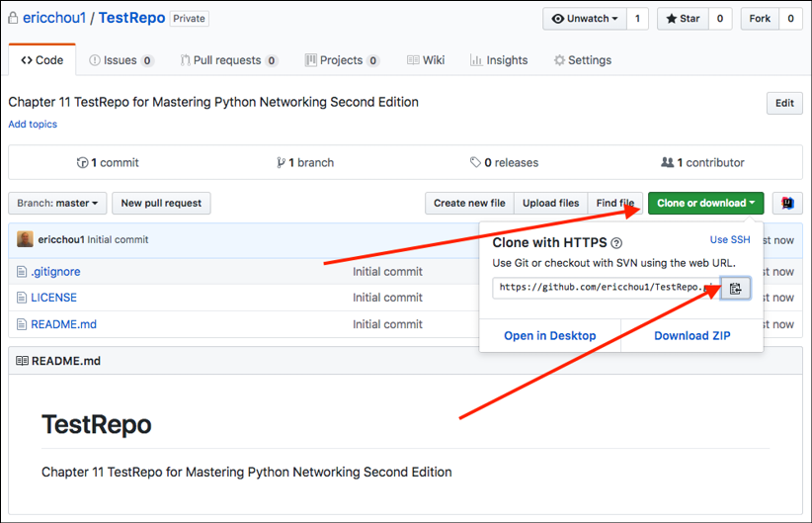
Task: Click the .gitignore file icon
Action: pyautogui.click(x=21, y=272)
